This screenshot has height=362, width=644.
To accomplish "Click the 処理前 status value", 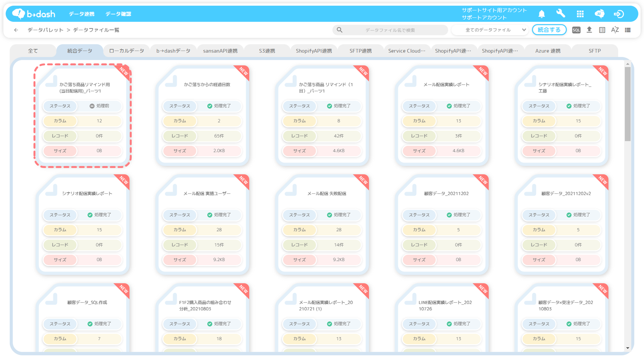I will tap(99, 106).
